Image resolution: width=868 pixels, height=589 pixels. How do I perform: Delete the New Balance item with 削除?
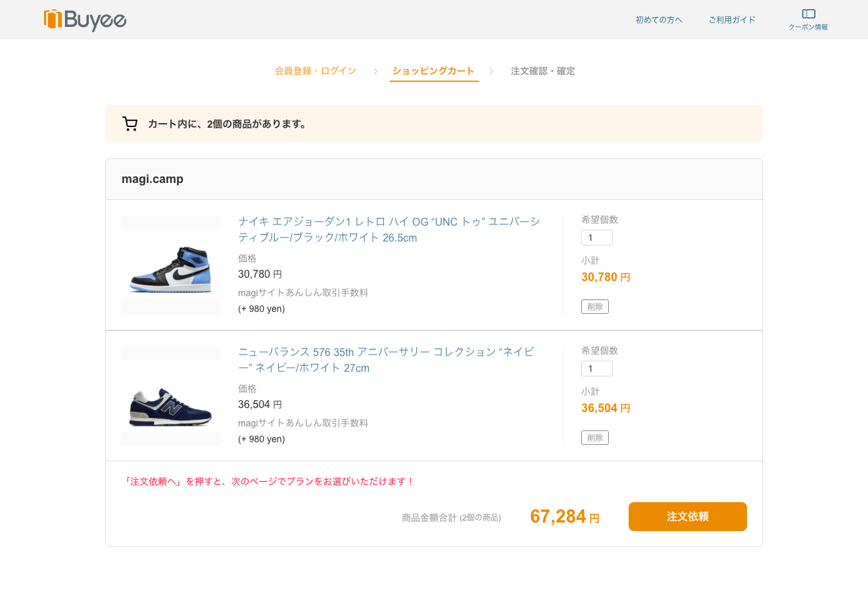click(x=595, y=438)
